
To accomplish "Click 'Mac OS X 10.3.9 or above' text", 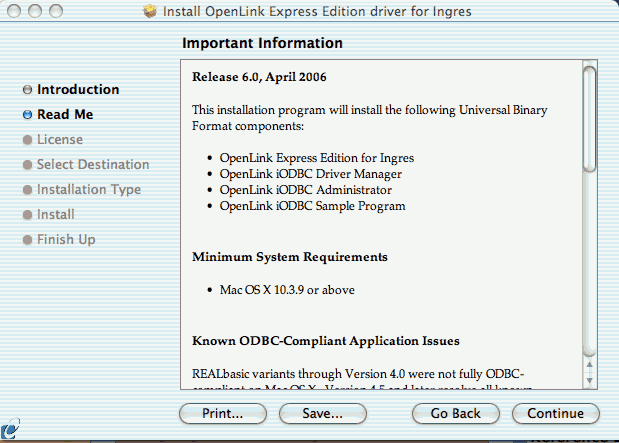I will click(x=287, y=290).
